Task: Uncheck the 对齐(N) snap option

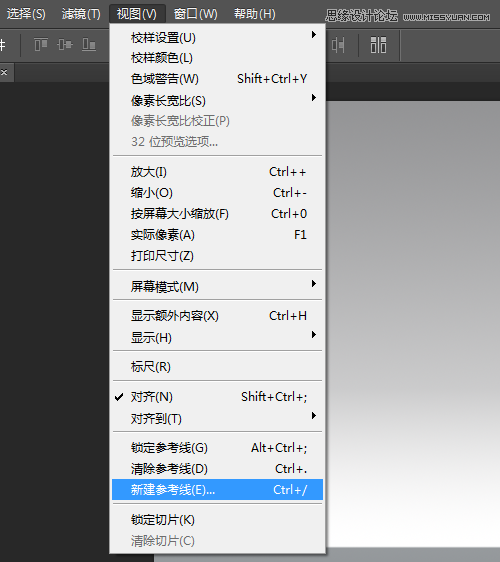Action: pyautogui.click(x=217, y=397)
